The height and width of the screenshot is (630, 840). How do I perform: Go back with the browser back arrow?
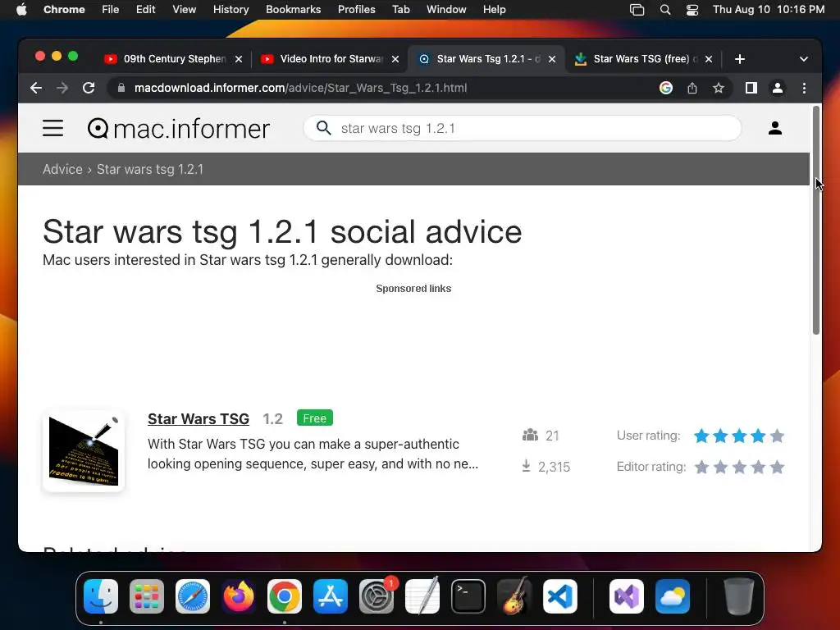coord(36,88)
